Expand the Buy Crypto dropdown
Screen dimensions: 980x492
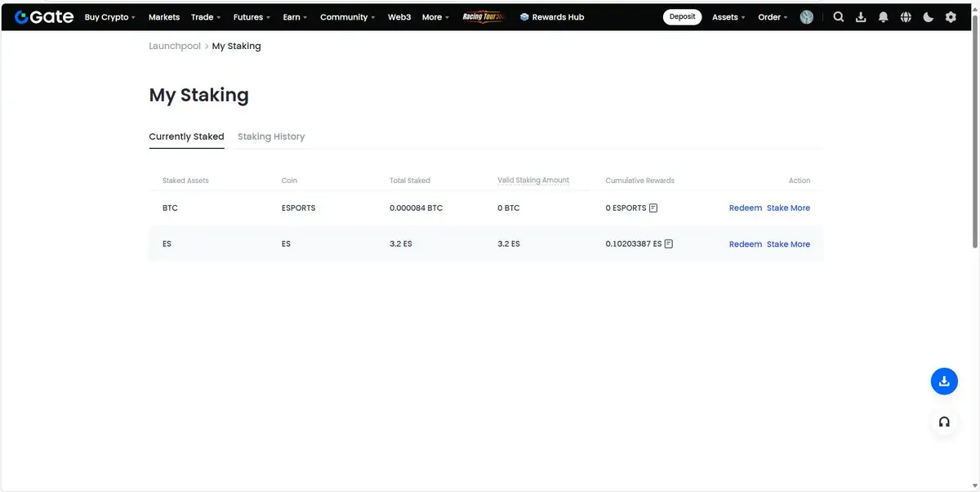110,16
